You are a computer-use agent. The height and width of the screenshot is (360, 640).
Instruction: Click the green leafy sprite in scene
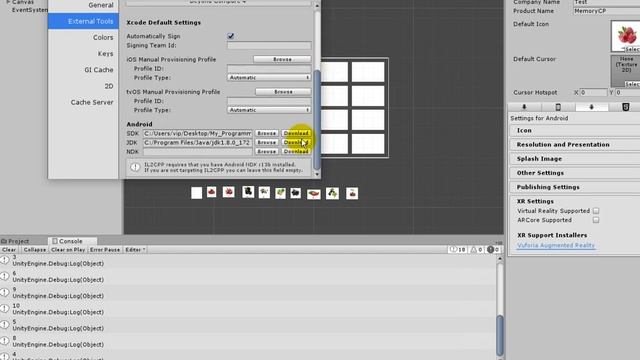[280, 193]
